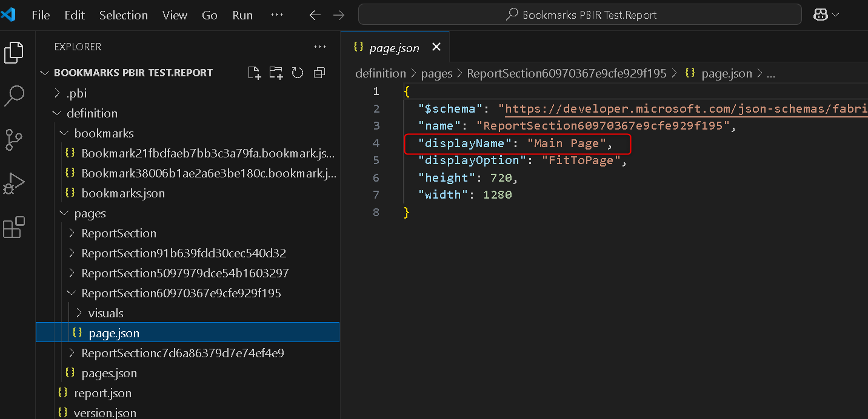Open the Run and Debug view

coord(14,183)
